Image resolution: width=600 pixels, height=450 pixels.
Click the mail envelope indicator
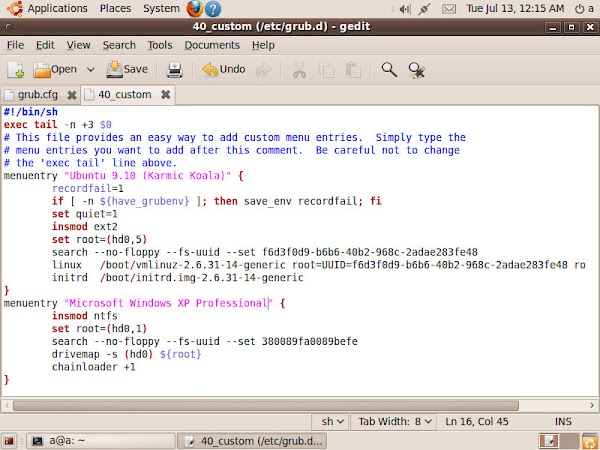point(448,9)
